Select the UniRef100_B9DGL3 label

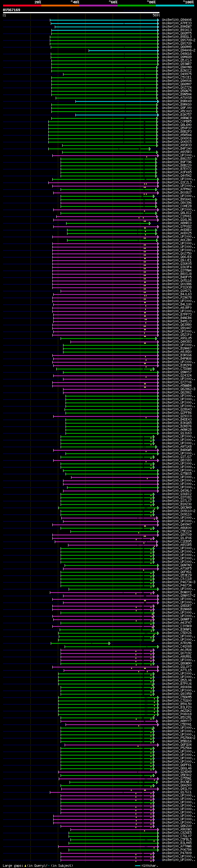tap(176, 37)
